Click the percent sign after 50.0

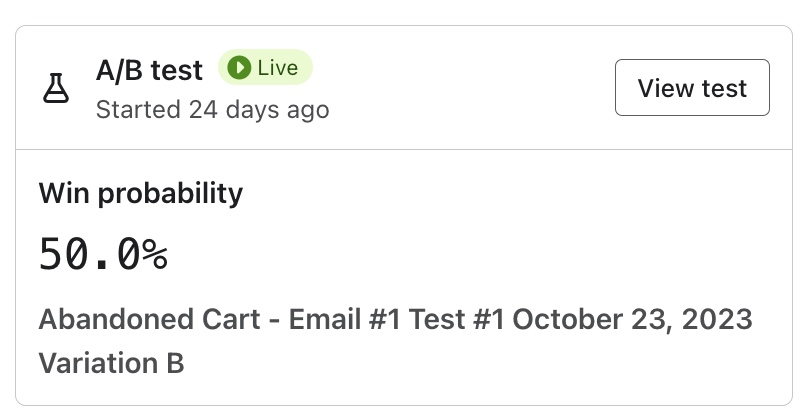pyautogui.click(x=154, y=255)
